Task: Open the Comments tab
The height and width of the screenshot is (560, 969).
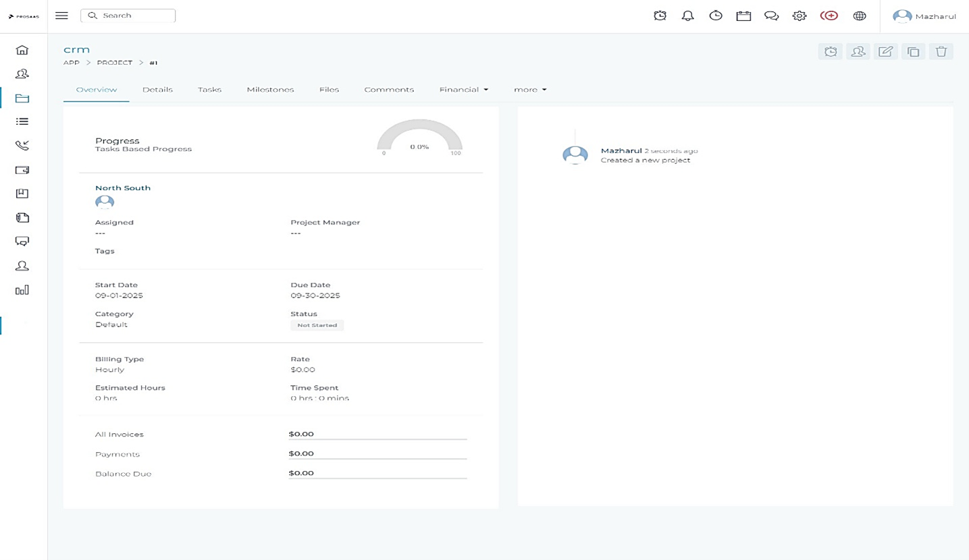Action: (389, 89)
